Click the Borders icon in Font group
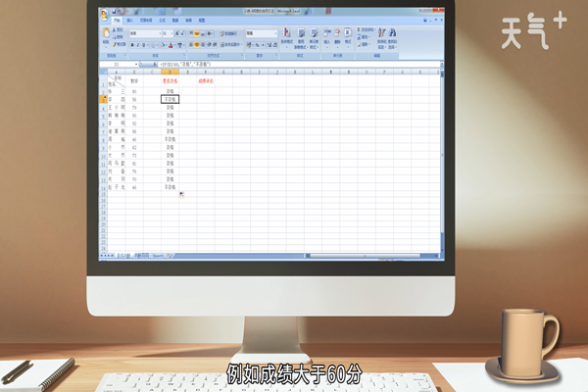 point(153,45)
